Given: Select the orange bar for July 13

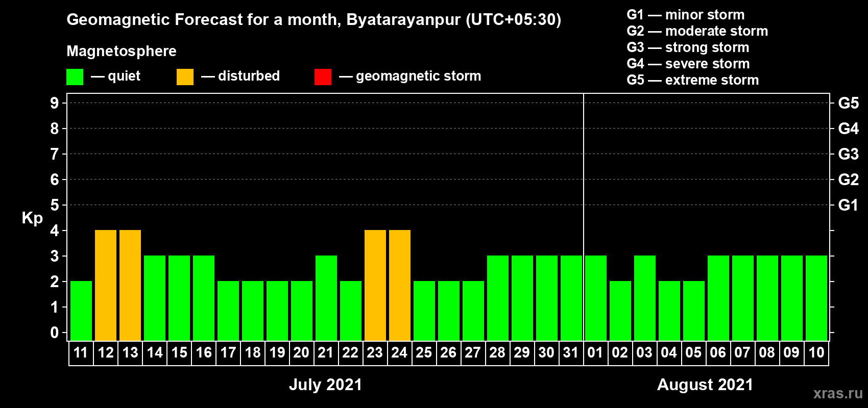Looking at the screenshot, I should tap(130, 285).
